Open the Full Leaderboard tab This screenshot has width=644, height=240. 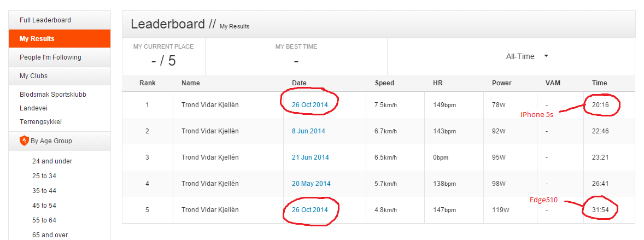[60, 20]
